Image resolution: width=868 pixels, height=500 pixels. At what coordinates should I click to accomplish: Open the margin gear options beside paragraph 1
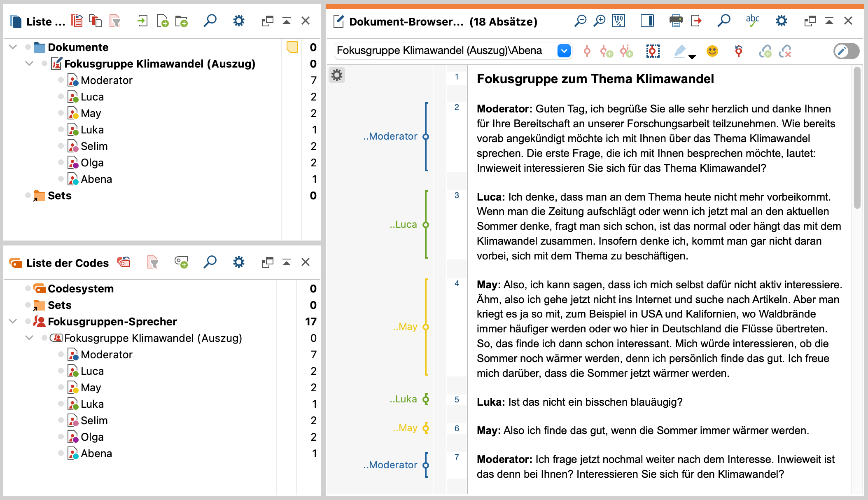[337, 75]
